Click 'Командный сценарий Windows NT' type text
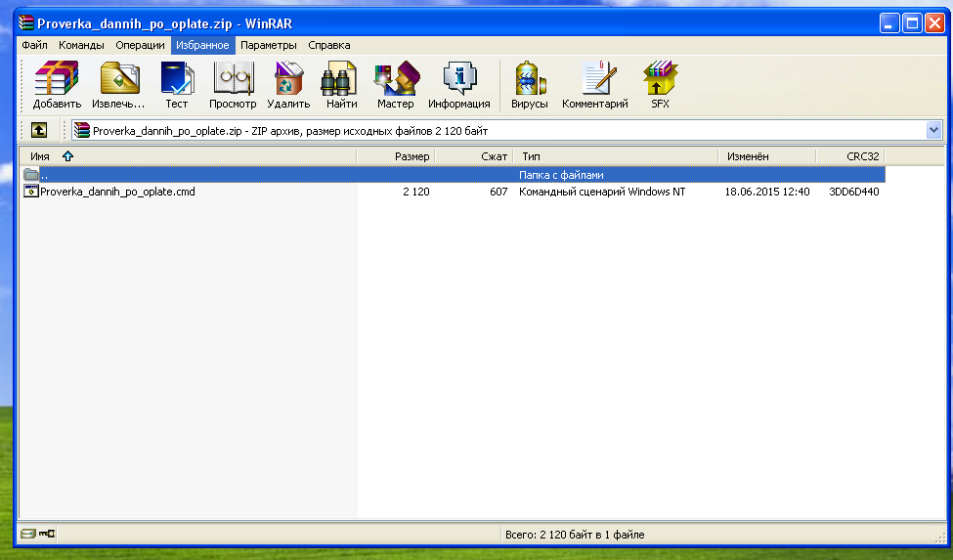953x560 pixels. point(602,192)
